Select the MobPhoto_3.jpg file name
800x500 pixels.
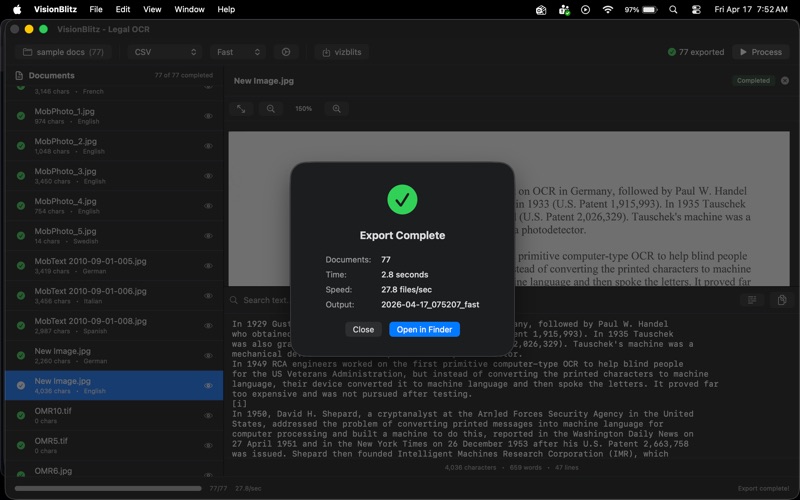point(65,171)
